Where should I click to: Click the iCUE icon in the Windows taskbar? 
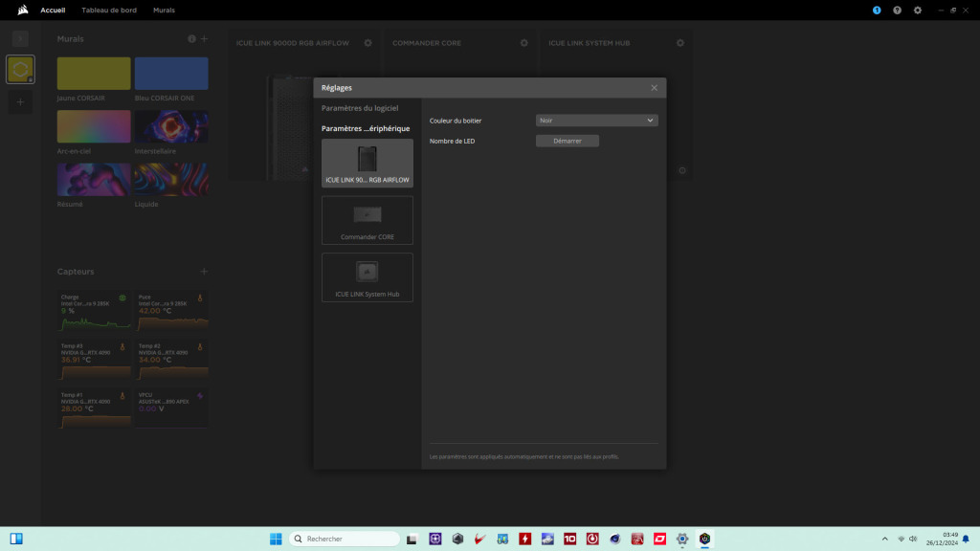tap(705, 539)
